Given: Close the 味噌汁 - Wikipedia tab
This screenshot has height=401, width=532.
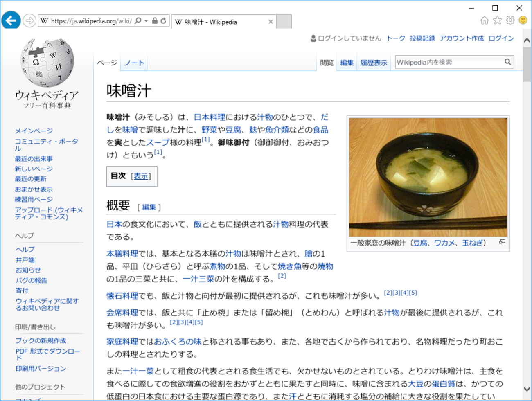Looking at the screenshot, I should [271, 22].
